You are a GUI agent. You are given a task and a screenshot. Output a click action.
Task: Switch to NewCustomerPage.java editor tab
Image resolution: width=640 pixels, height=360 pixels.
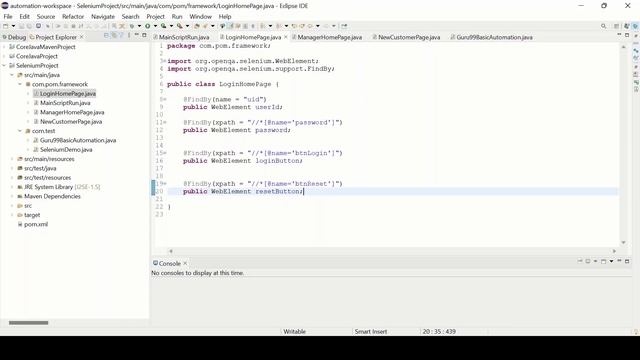(406, 37)
